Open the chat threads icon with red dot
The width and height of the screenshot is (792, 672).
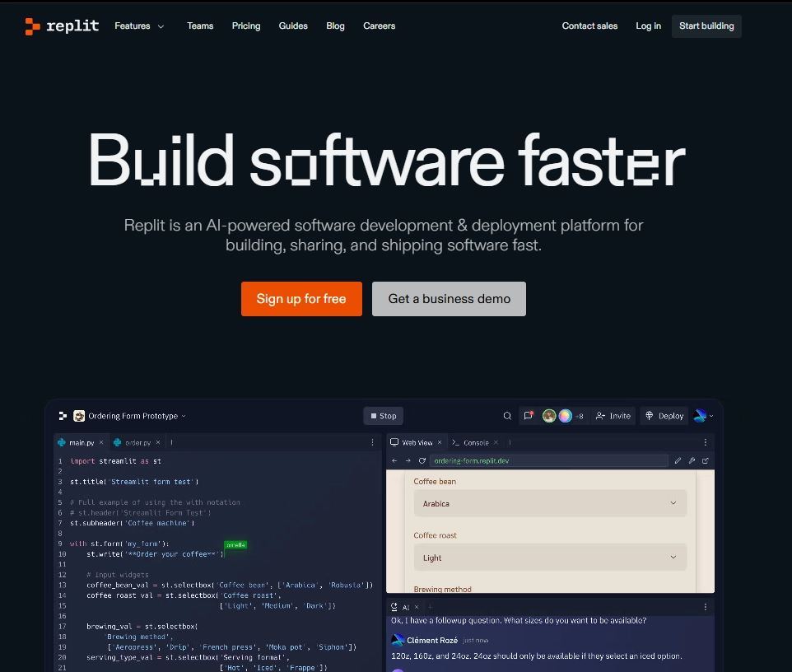529,415
